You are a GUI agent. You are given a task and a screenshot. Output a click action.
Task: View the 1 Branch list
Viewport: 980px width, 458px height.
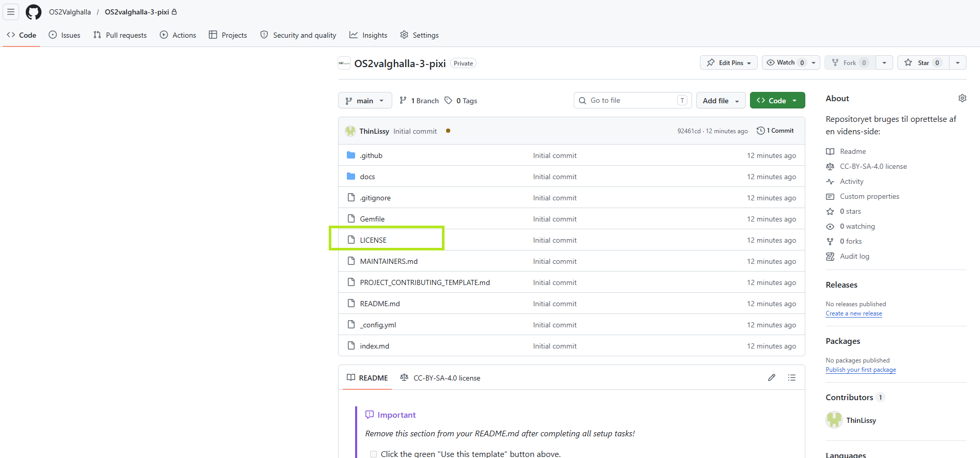pos(419,101)
